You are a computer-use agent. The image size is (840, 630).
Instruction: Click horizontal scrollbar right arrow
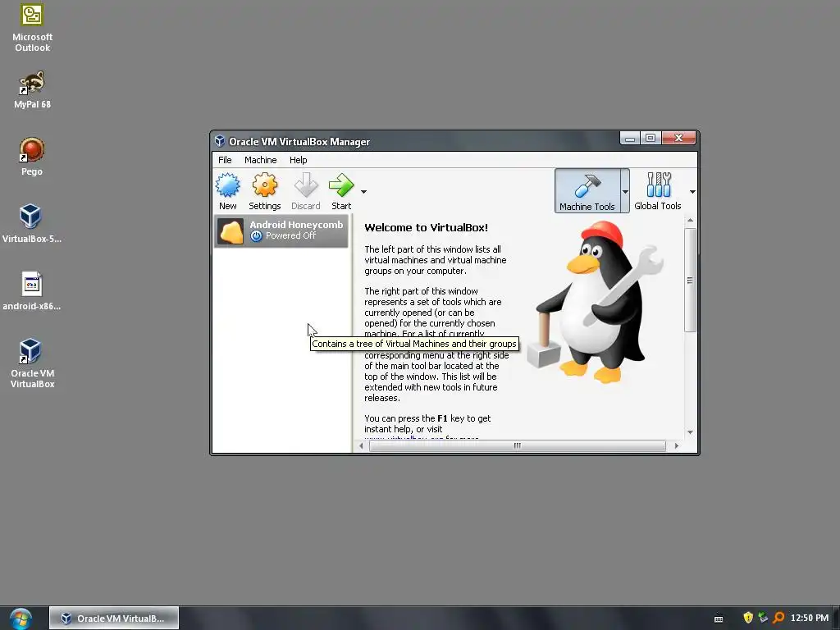677,445
